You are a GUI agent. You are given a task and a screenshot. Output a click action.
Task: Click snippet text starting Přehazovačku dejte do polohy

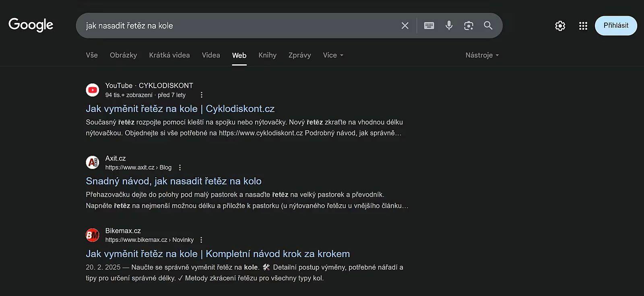[247, 200]
